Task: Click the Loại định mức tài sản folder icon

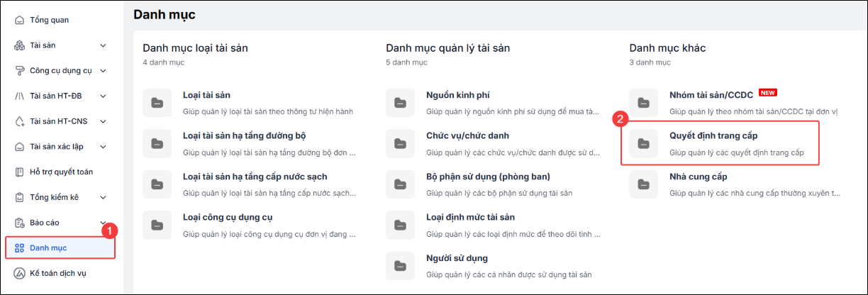Action: pos(400,224)
